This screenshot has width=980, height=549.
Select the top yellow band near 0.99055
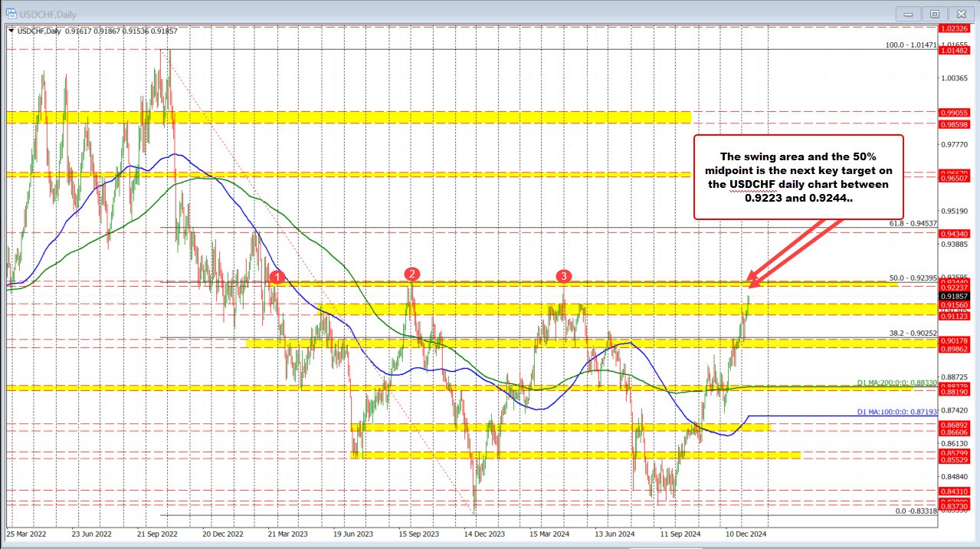[349, 117]
